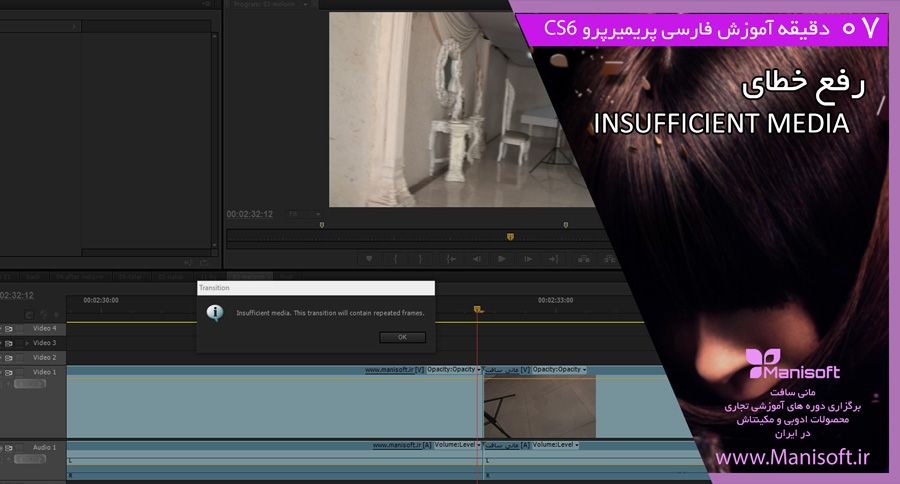Image resolution: width=900 pixels, height=484 pixels.
Task: Click the floor thumbnail on second video clip
Action: point(540,407)
